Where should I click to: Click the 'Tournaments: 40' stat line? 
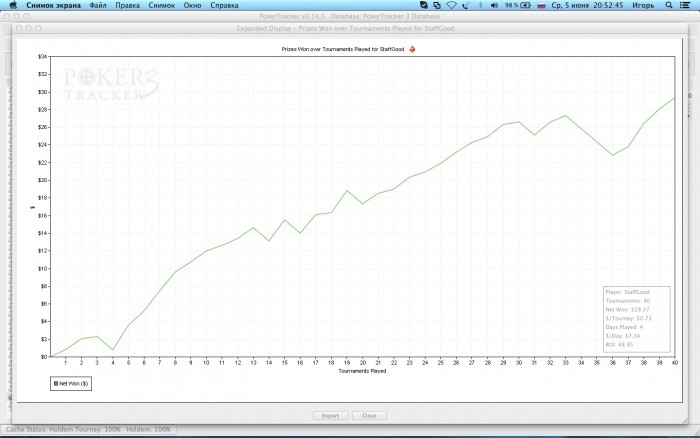[628, 301]
